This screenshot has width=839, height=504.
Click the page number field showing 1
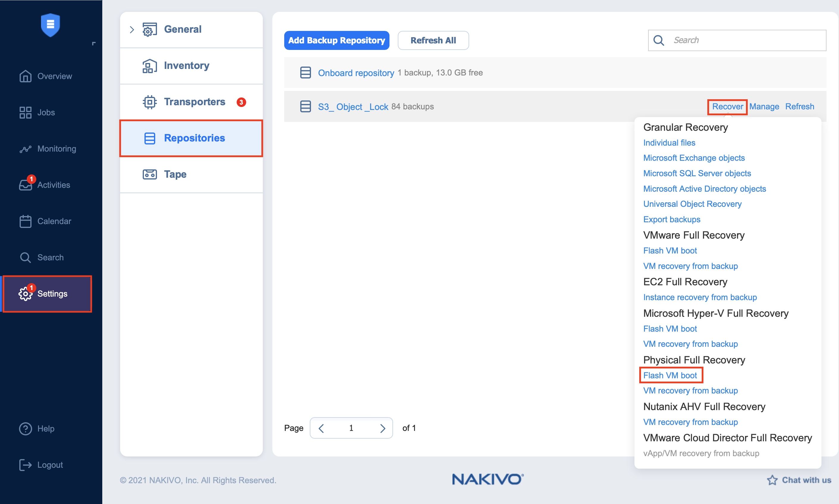coord(351,428)
